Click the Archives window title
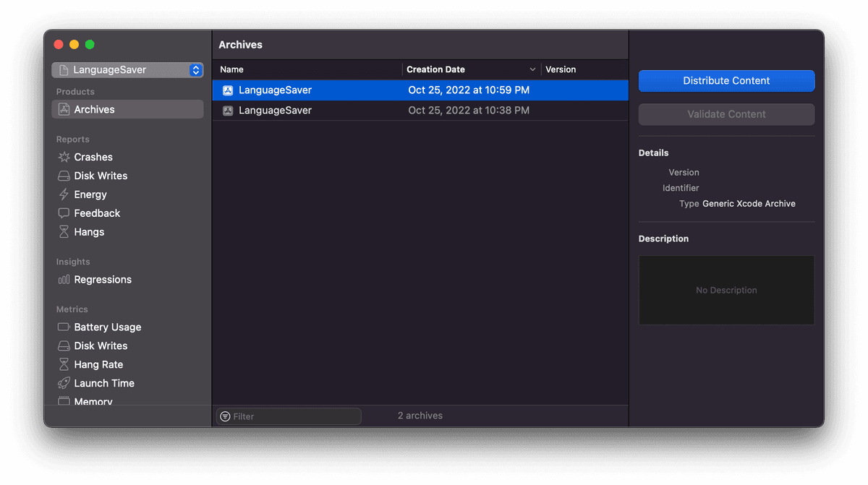Viewport: 868px width, 485px height. [240, 45]
